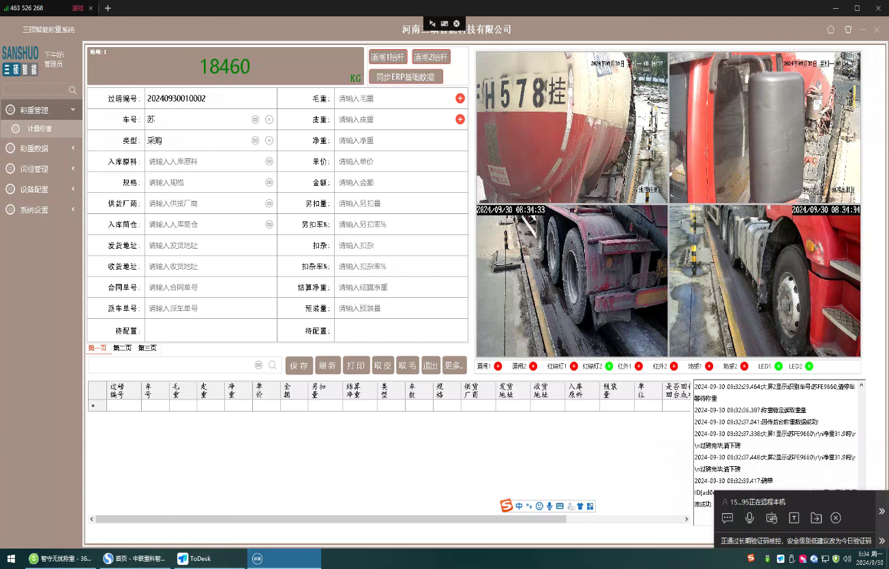Click the microphone icon in remote control panel
The width and height of the screenshot is (889, 569).
[x=749, y=518]
